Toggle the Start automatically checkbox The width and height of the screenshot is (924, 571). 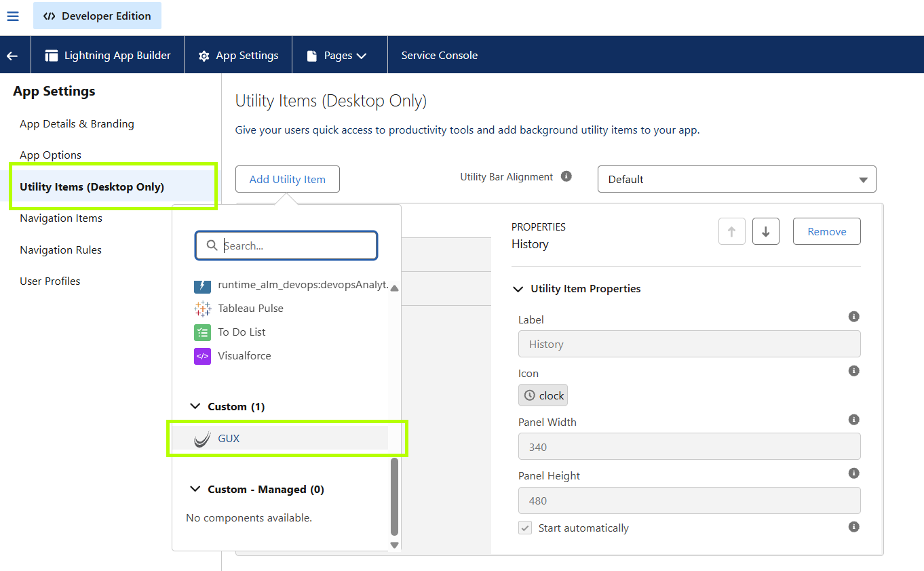tap(525, 528)
